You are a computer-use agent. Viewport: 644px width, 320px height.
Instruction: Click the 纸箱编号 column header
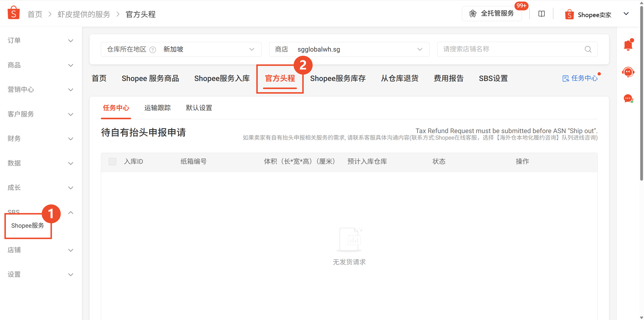pos(193,162)
